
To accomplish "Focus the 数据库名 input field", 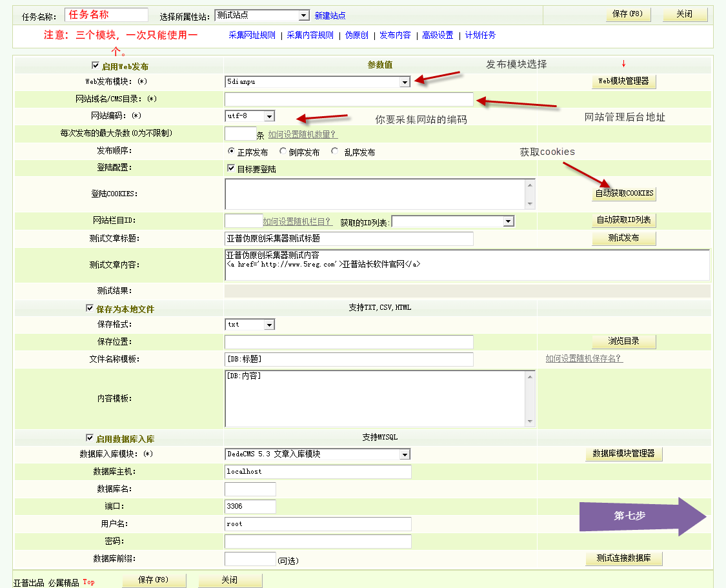I will click(x=250, y=489).
